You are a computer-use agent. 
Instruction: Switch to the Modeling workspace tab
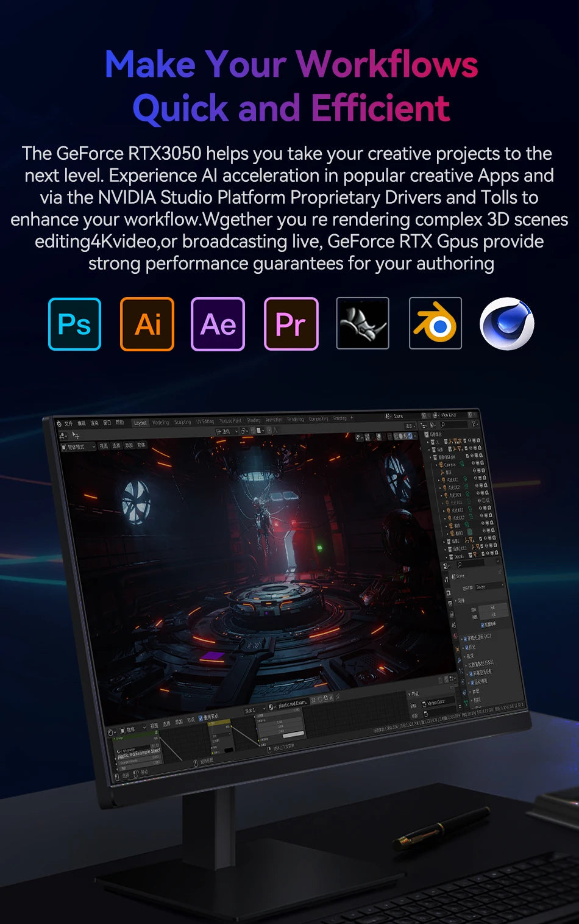click(161, 423)
